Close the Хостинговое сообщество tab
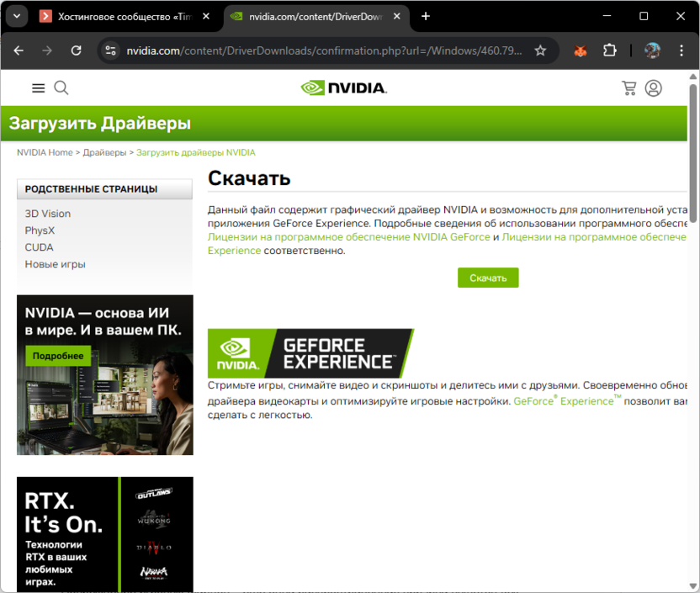 [x=206, y=17]
